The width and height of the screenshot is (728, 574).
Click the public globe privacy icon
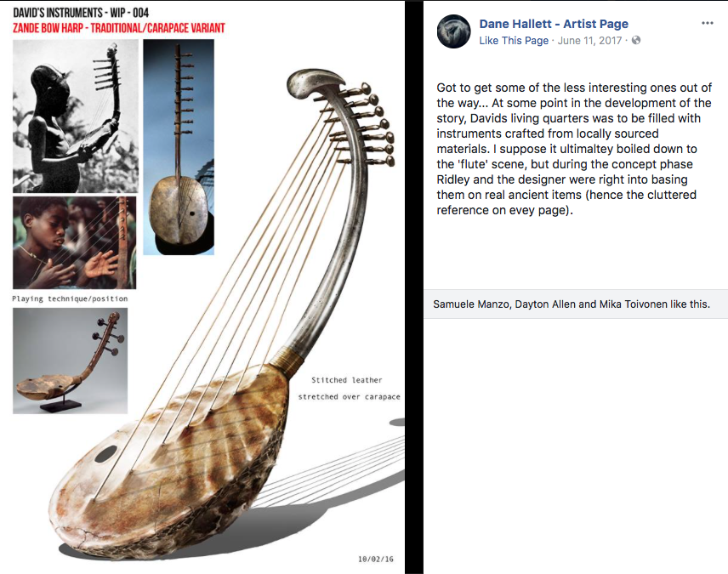click(x=636, y=41)
